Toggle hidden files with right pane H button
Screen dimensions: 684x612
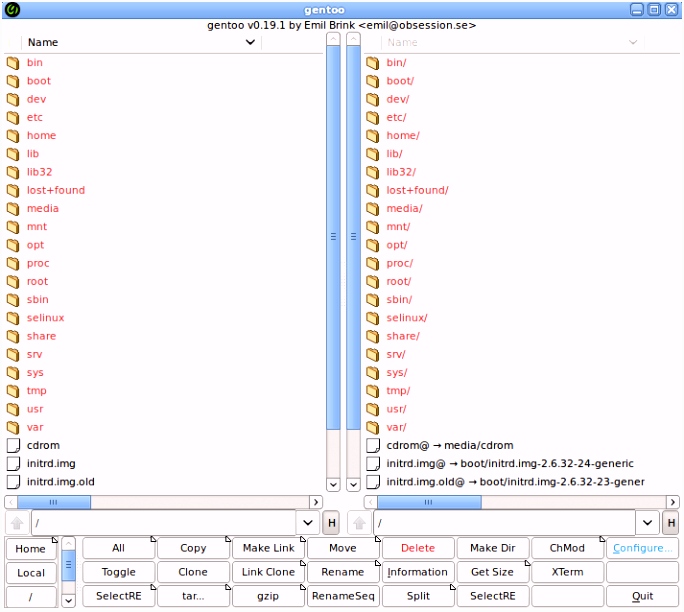tap(671, 523)
